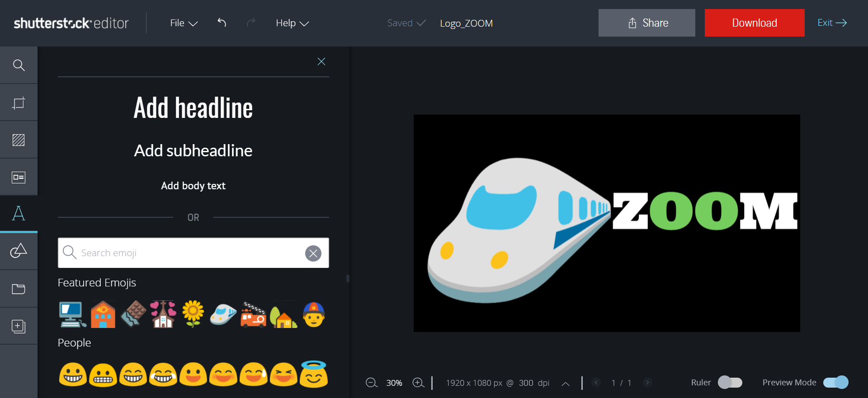Select the Text tool in sidebar
The height and width of the screenshot is (398, 868).
[x=19, y=213]
